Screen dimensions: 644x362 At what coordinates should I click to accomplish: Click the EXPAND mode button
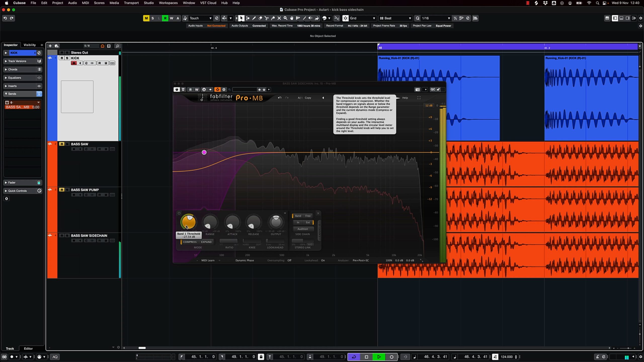click(206, 242)
